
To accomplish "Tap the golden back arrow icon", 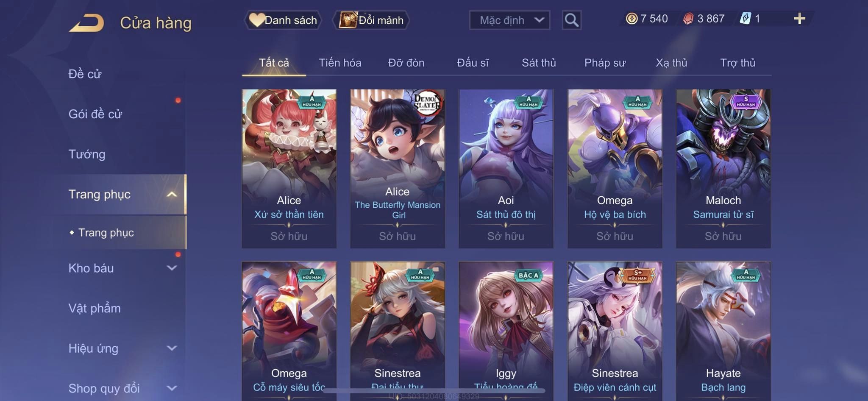I will click(86, 23).
